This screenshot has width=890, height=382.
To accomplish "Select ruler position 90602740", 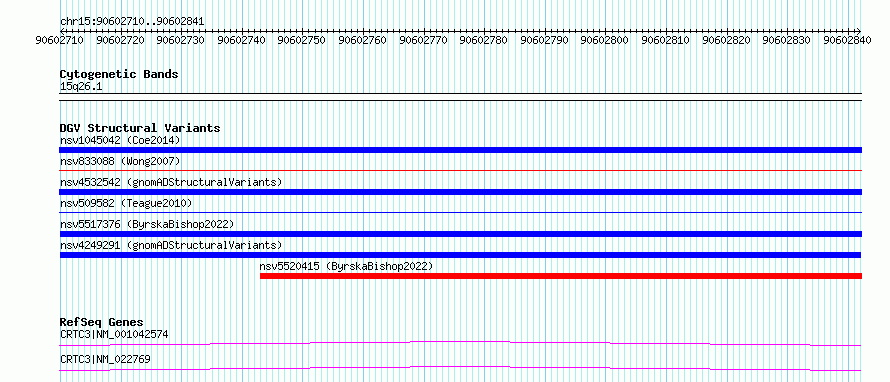I will coord(242,40).
